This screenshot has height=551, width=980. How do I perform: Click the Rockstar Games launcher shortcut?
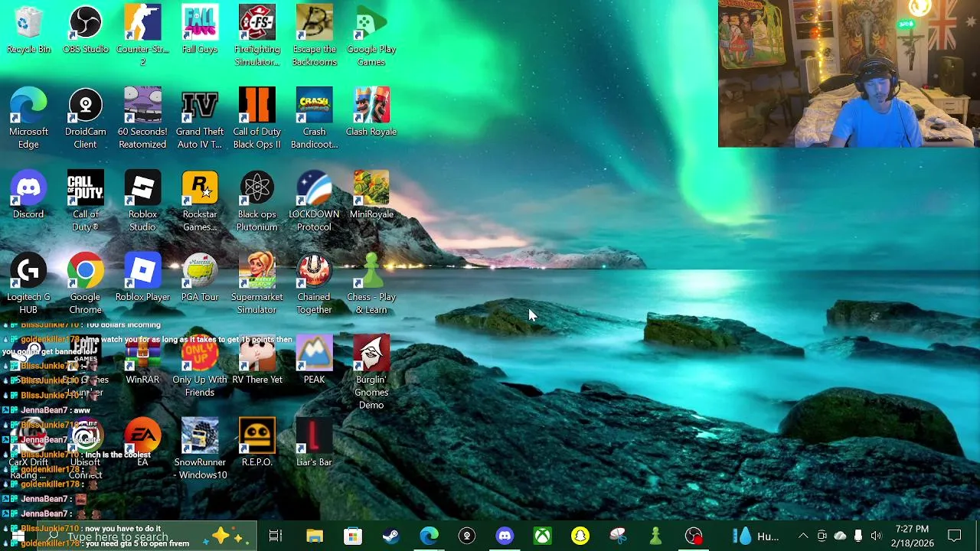tap(200, 201)
